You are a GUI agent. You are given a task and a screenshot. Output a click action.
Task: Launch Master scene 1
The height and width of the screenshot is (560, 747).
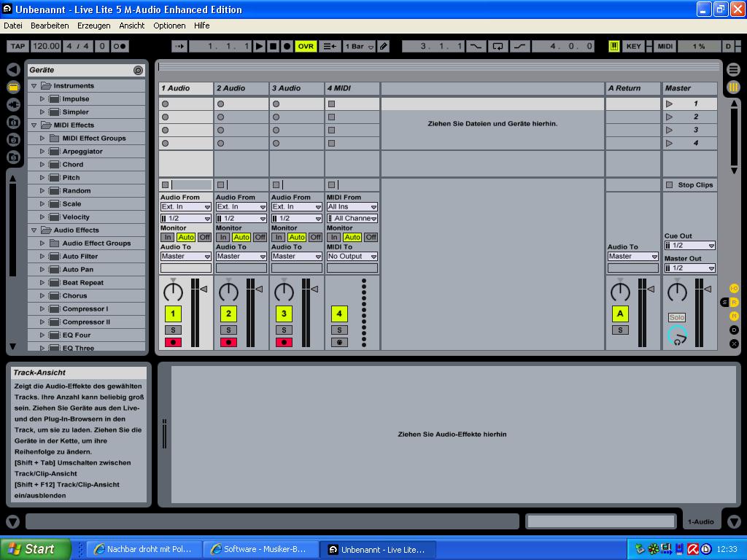670,104
